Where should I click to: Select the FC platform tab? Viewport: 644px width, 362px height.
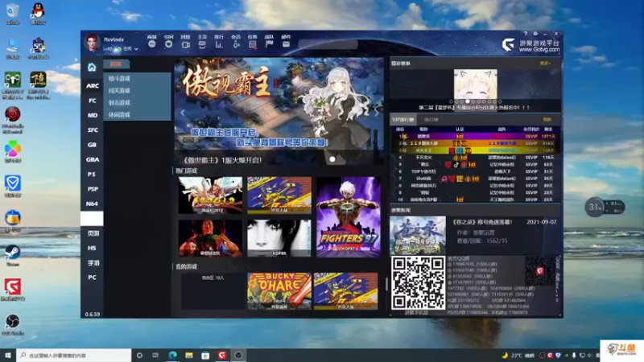92,101
